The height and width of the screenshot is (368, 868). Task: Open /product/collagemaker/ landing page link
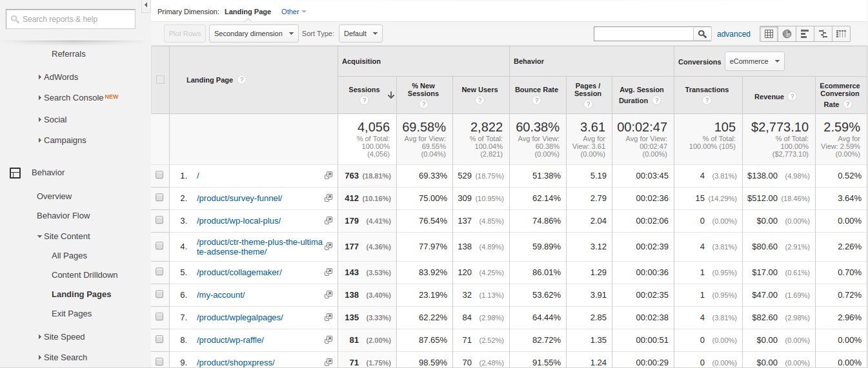239,273
